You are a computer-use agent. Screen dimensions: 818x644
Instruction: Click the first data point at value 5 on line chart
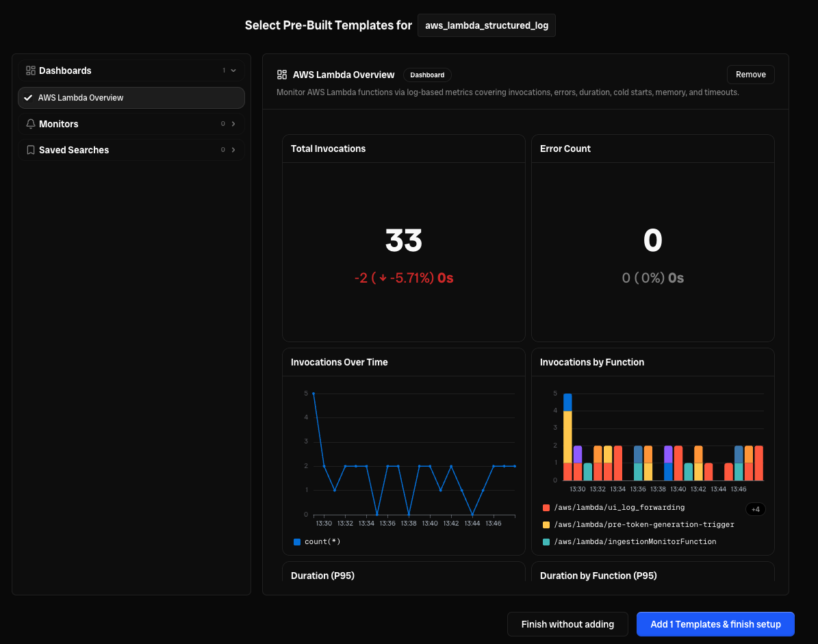coord(314,394)
